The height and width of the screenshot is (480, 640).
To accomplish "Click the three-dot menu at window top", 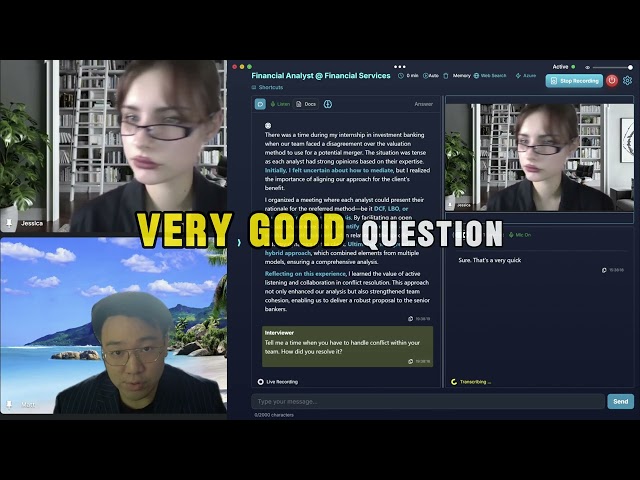I will pyautogui.click(x=400, y=67).
